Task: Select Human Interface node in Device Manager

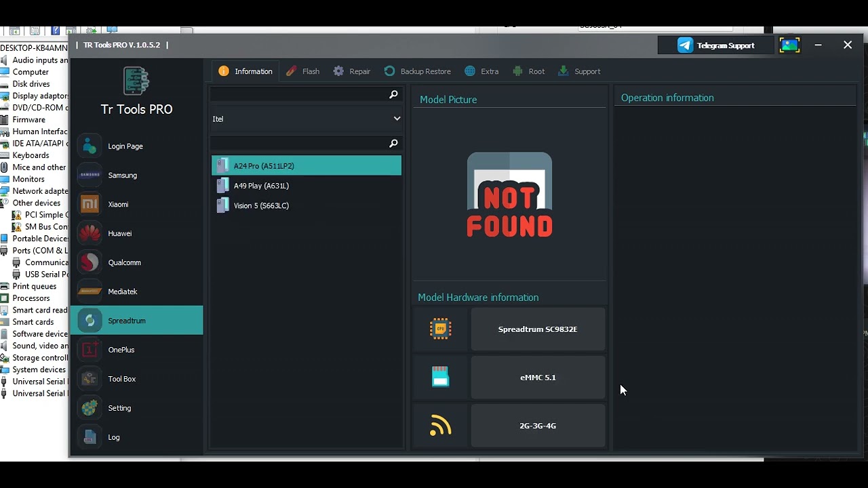Action: point(40,131)
